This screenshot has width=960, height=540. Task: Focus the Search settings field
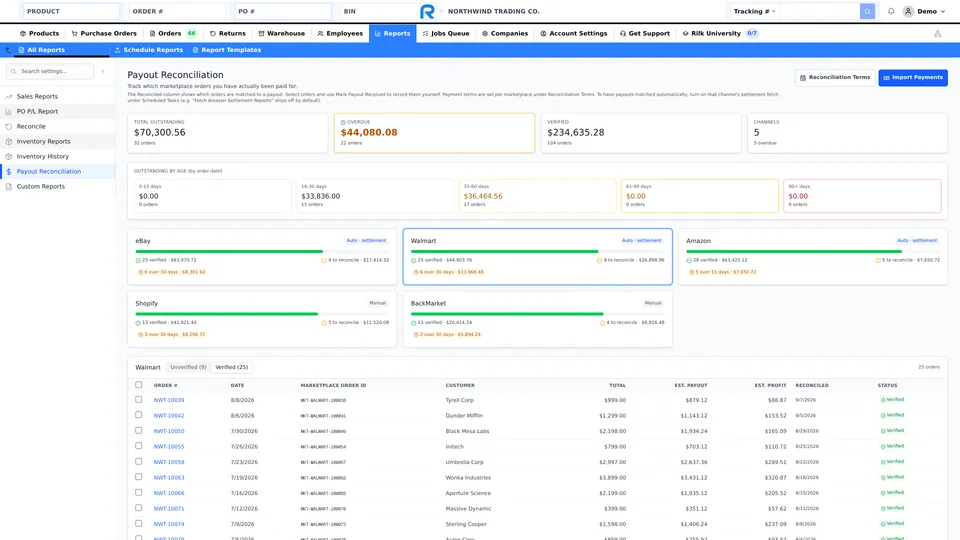click(x=51, y=71)
